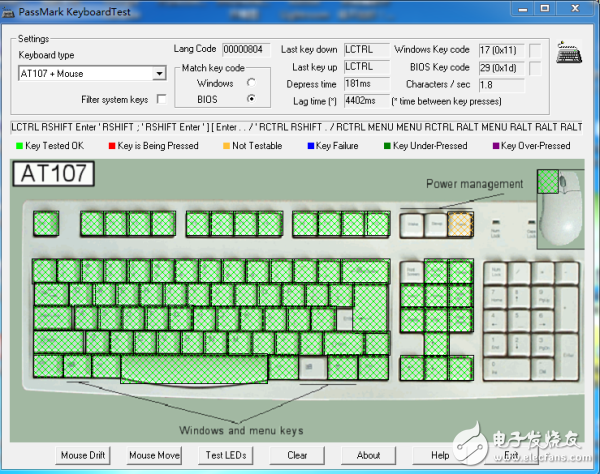Click the Tab key on keyboard image
Image resolution: width=600 pixels, height=474 pixels.
pyautogui.click(x=51, y=295)
